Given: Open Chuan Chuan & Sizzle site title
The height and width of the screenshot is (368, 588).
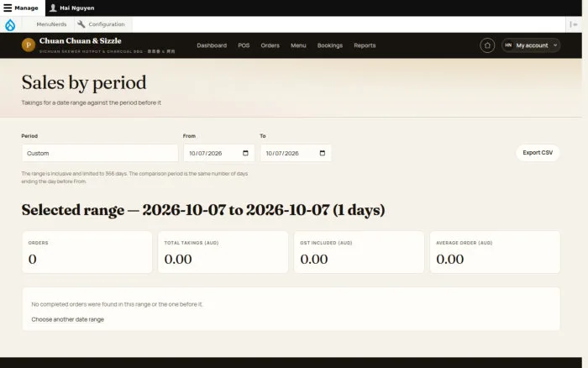Looking at the screenshot, I should 81,40.
